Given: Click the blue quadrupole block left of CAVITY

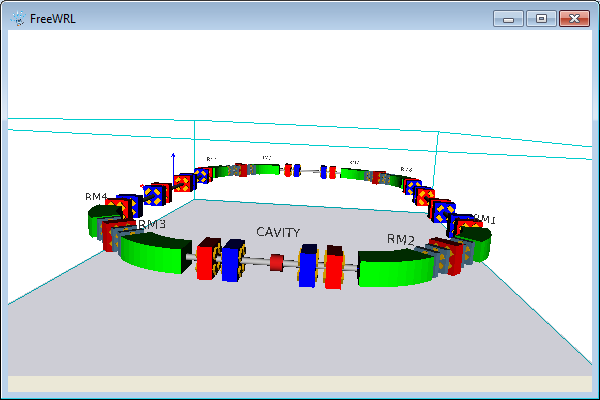Looking at the screenshot, I should point(234,259).
